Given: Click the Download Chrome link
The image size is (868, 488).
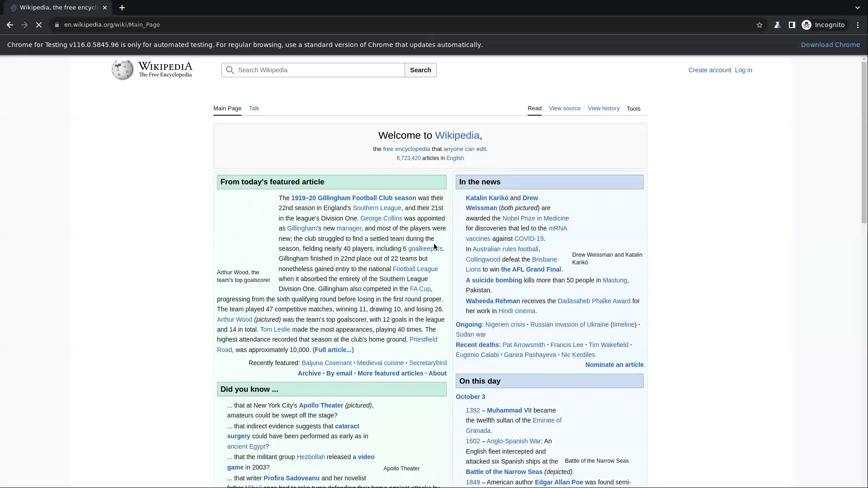Looking at the screenshot, I should click(830, 45).
